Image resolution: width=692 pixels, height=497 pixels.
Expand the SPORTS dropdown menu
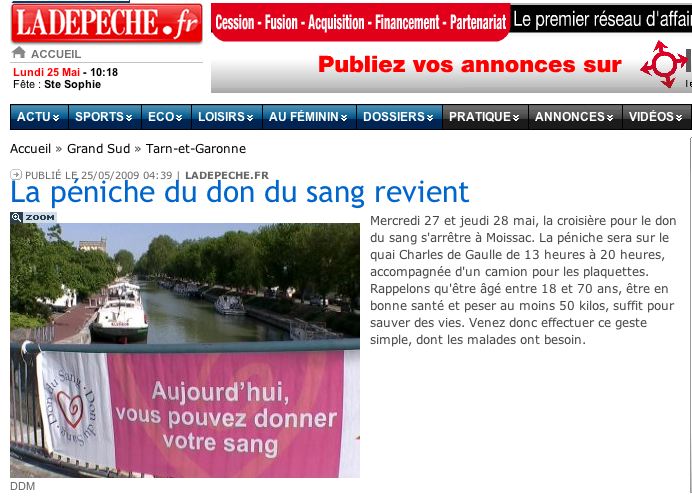click(x=105, y=117)
